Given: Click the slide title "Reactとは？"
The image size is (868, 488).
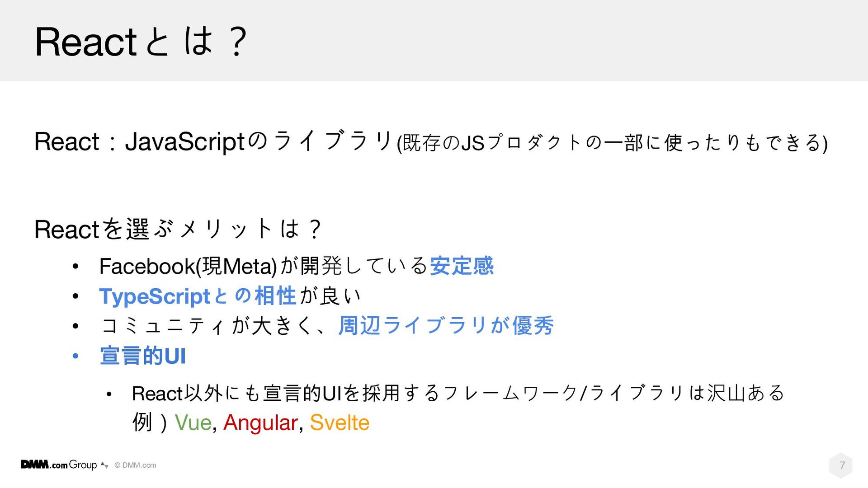Looking at the screenshot, I should tap(141, 42).
